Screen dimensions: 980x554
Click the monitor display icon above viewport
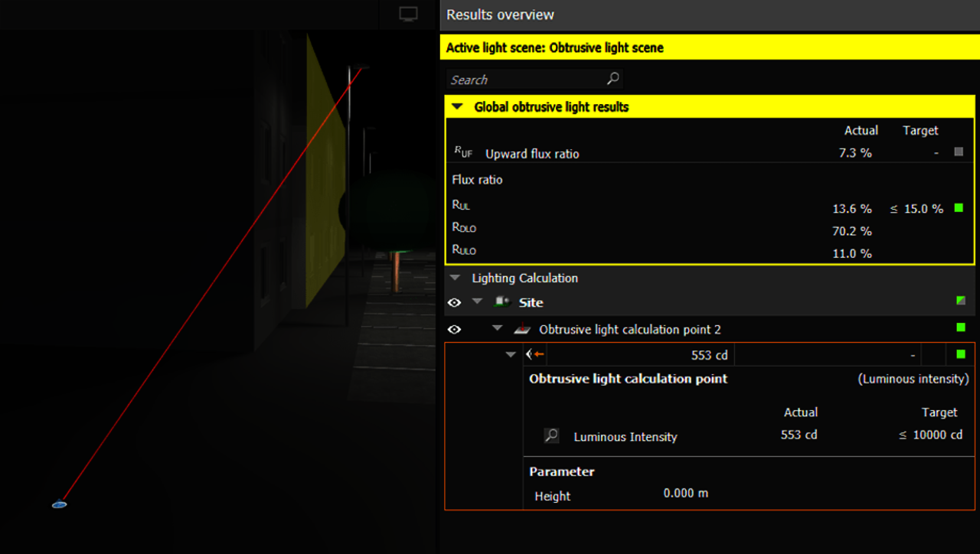409,15
